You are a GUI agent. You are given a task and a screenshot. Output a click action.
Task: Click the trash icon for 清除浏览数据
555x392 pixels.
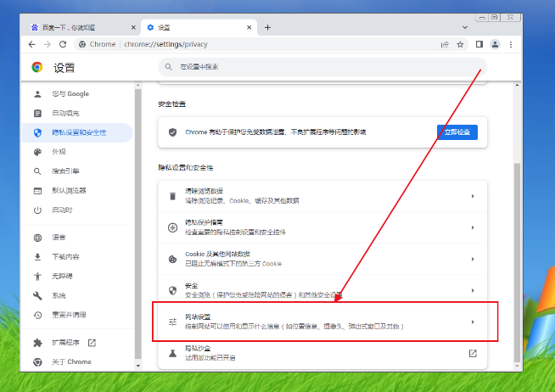[x=172, y=196]
